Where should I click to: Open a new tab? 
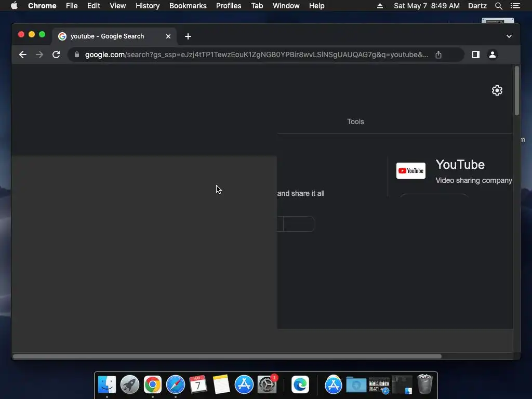(188, 36)
